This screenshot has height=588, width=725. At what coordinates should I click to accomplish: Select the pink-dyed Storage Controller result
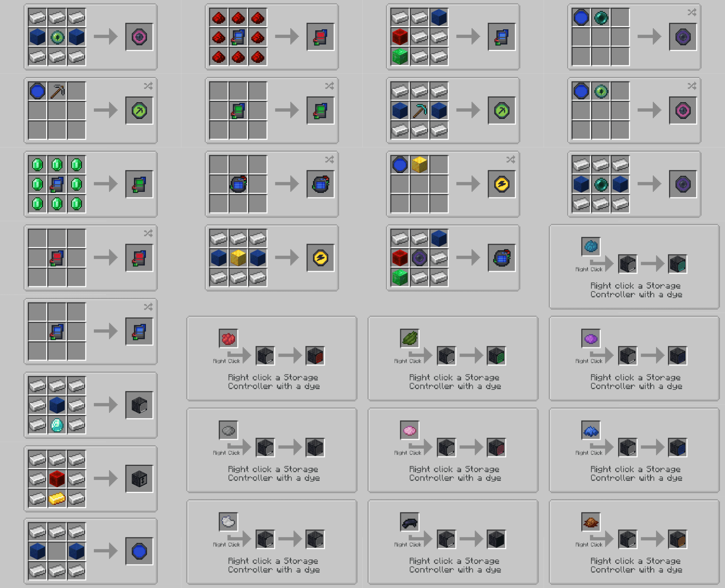tap(496, 448)
